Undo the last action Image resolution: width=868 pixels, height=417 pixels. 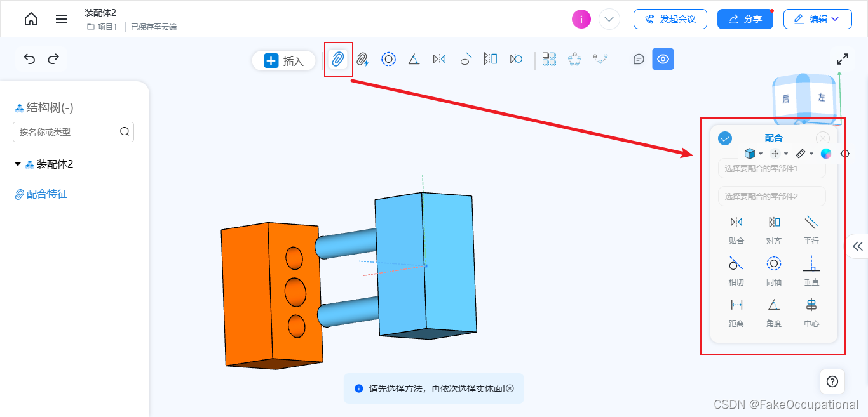point(29,59)
